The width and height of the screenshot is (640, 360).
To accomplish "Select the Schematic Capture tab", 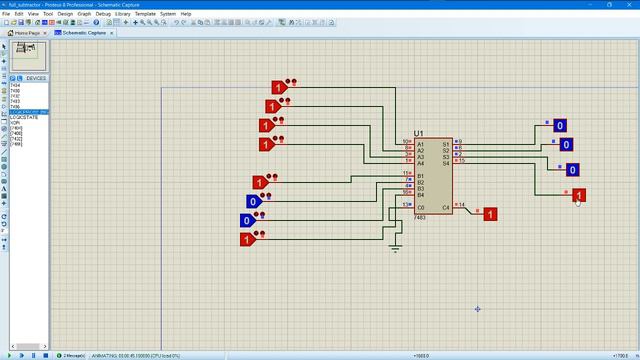I will pyautogui.click(x=80, y=33).
